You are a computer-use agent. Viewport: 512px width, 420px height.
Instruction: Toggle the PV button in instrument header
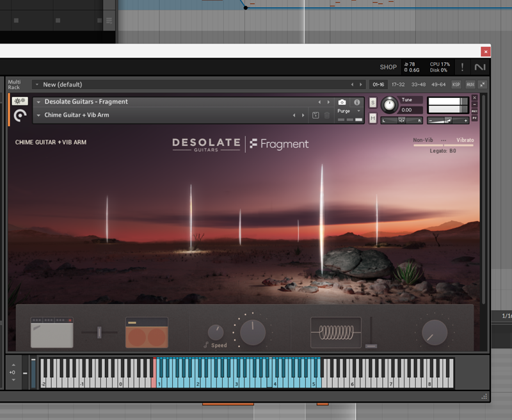point(475,118)
